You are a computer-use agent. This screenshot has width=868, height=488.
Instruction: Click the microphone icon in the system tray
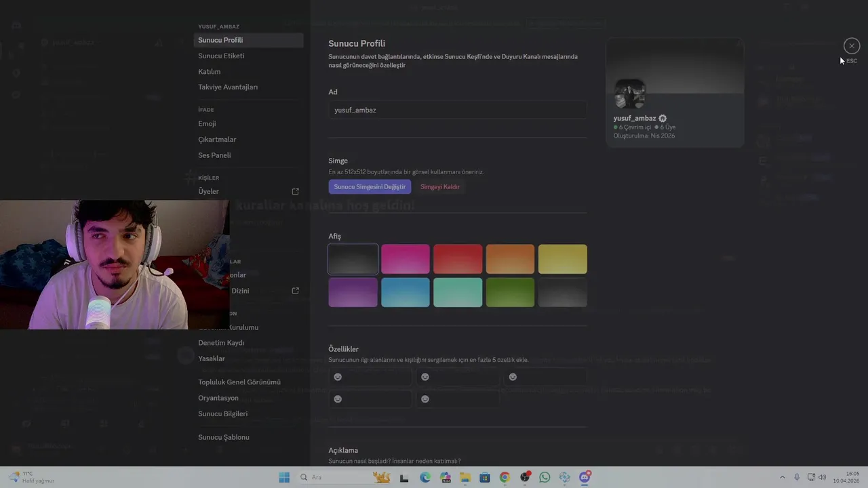tap(797, 477)
